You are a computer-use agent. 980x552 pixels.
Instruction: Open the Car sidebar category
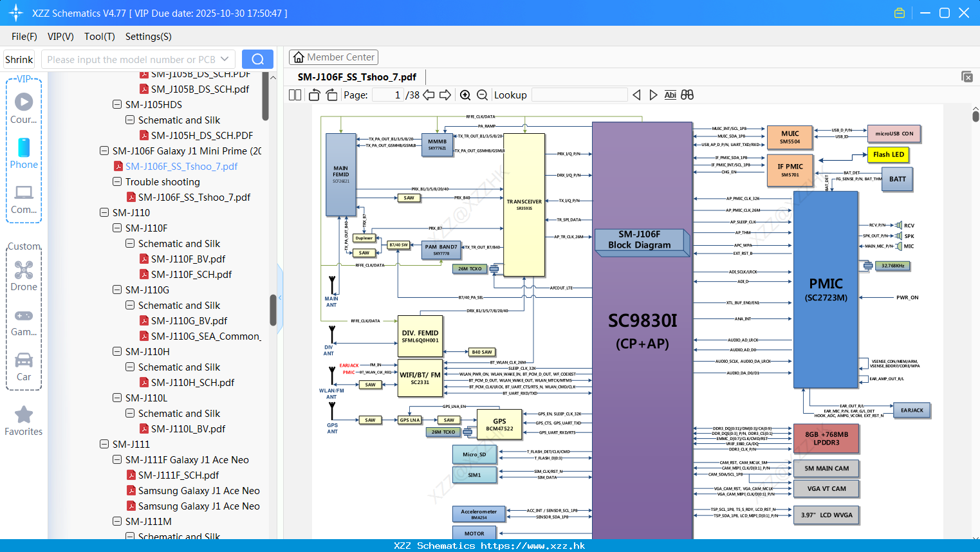coord(24,367)
